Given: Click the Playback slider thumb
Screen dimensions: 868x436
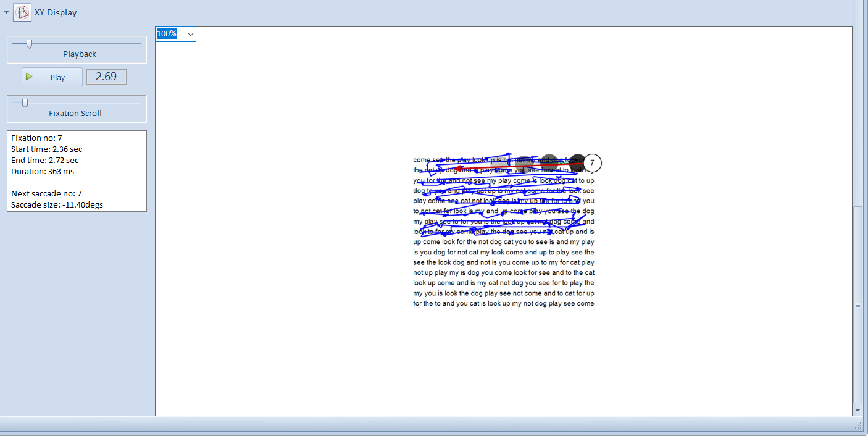Looking at the screenshot, I should click(x=28, y=43).
